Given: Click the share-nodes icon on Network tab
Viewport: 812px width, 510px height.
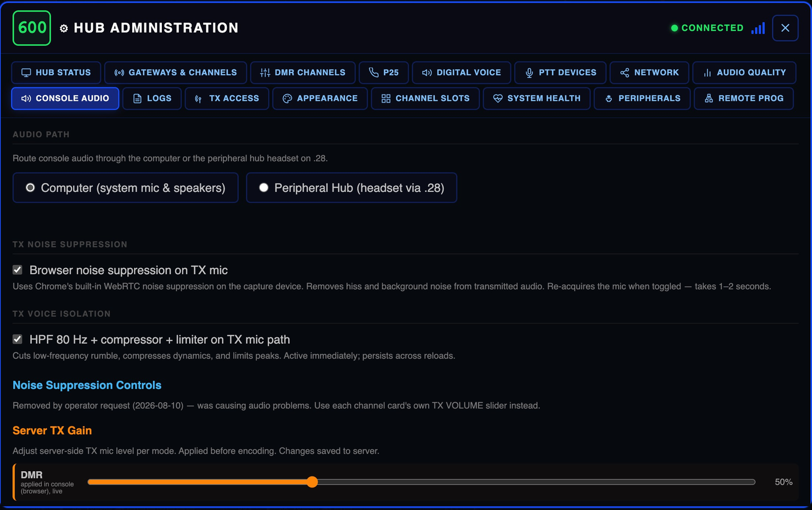Looking at the screenshot, I should (625, 73).
